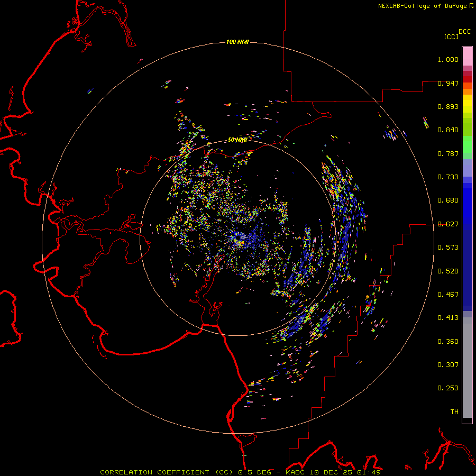Click the 0.733 scale value
This screenshot has width=476, height=476.
click(x=448, y=177)
